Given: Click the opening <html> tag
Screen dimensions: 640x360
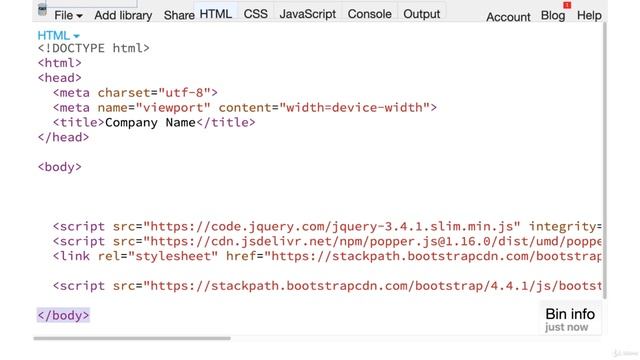Looking at the screenshot, I should (60, 63).
